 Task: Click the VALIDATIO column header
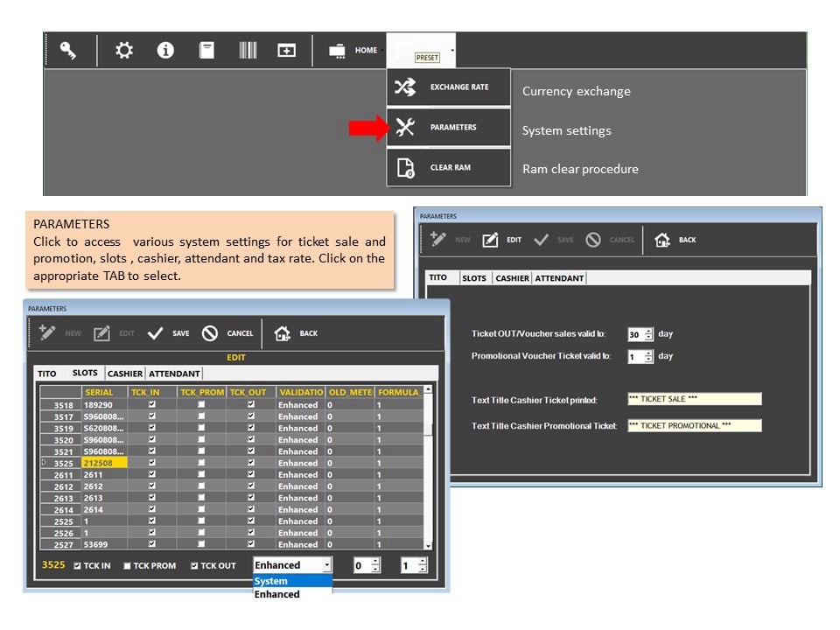tap(300, 392)
